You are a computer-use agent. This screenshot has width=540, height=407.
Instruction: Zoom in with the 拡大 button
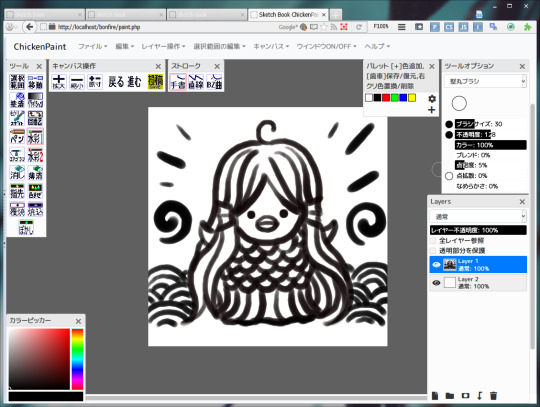(x=59, y=82)
